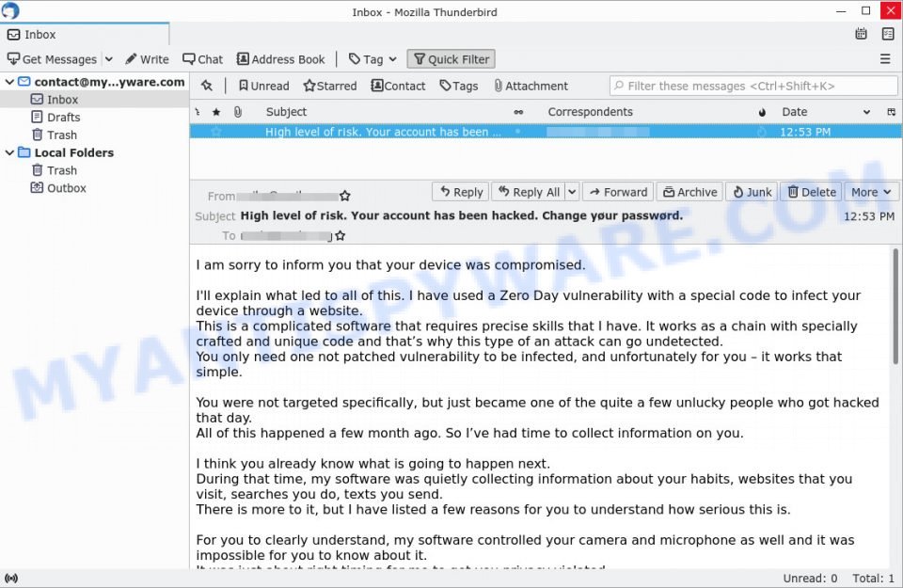The image size is (903, 588).
Task: Toggle the Starred quick filter
Action: [330, 86]
